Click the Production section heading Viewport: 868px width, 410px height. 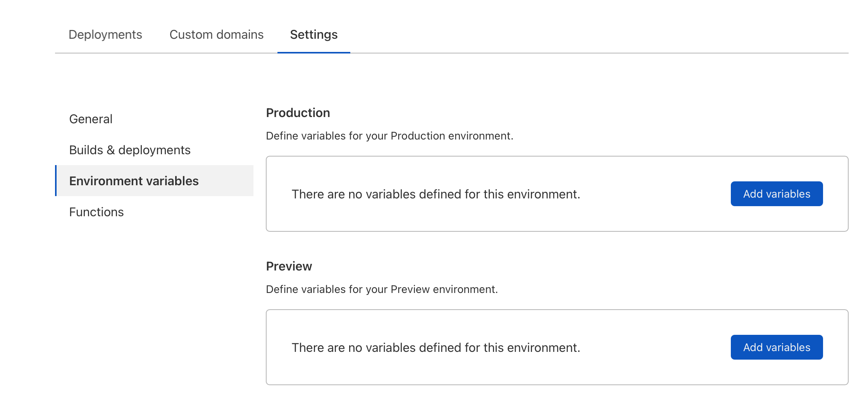(x=298, y=113)
